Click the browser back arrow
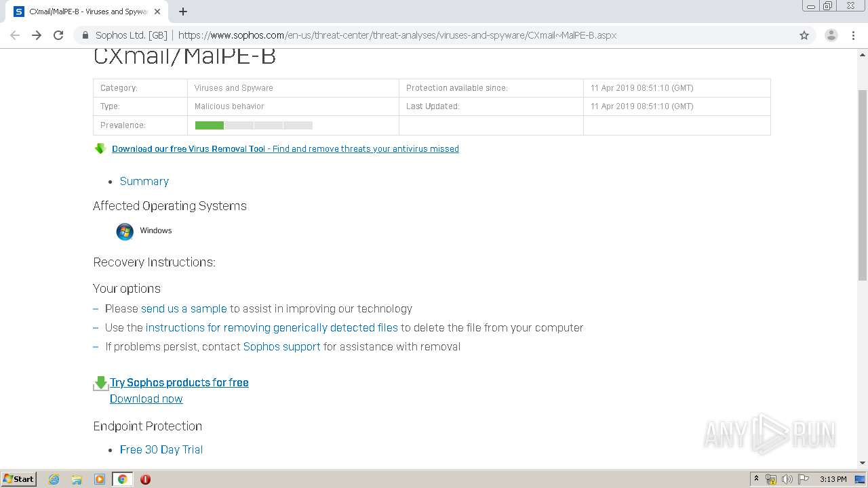Image resolution: width=868 pixels, height=488 pixels. [15, 35]
